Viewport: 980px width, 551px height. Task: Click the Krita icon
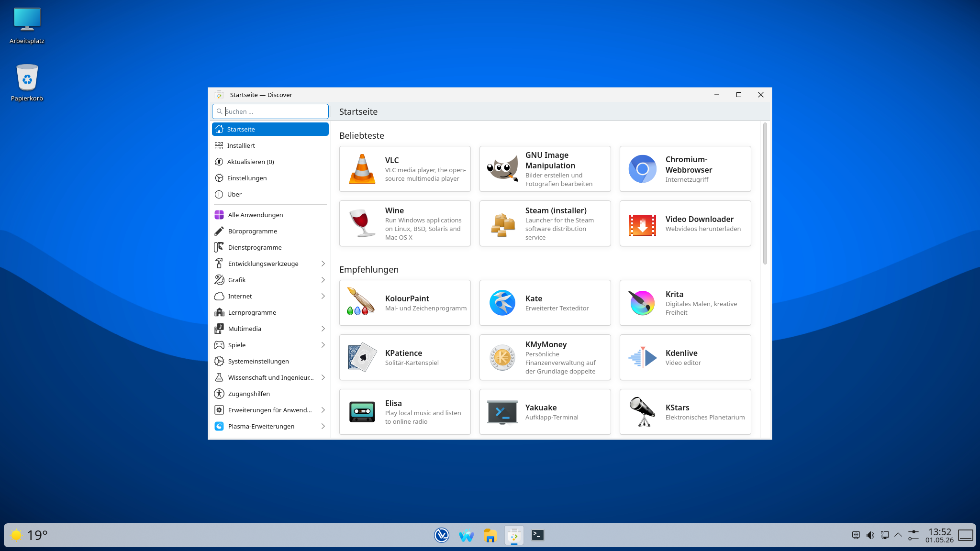[x=643, y=303]
